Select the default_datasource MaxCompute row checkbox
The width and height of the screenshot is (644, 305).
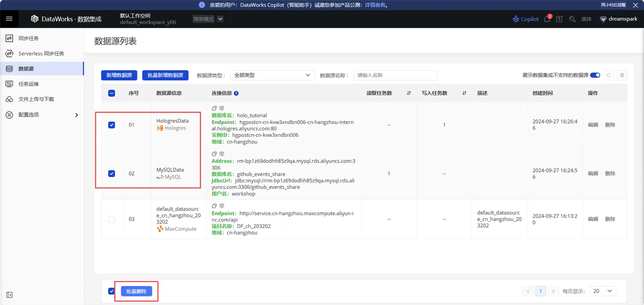pyautogui.click(x=111, y=219)
